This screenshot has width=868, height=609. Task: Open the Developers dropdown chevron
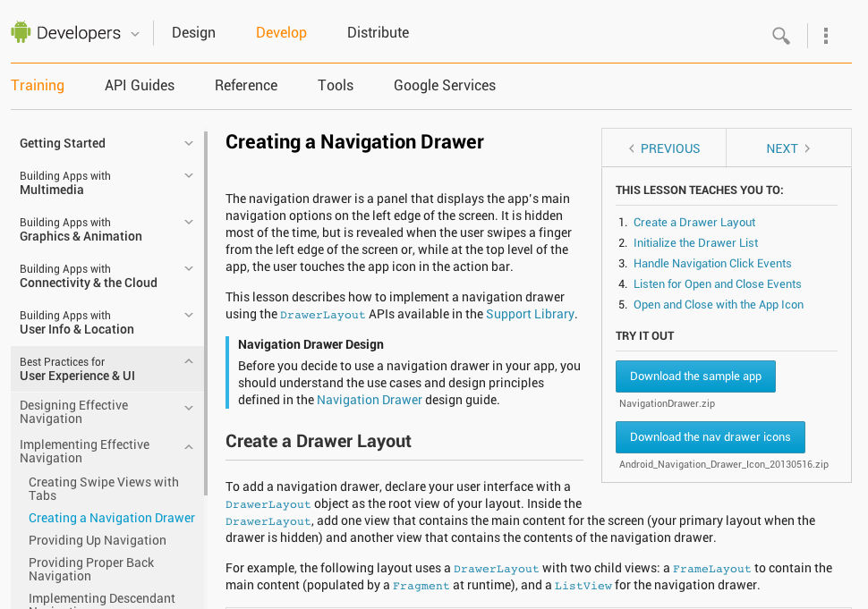click(x=135, y=34)
